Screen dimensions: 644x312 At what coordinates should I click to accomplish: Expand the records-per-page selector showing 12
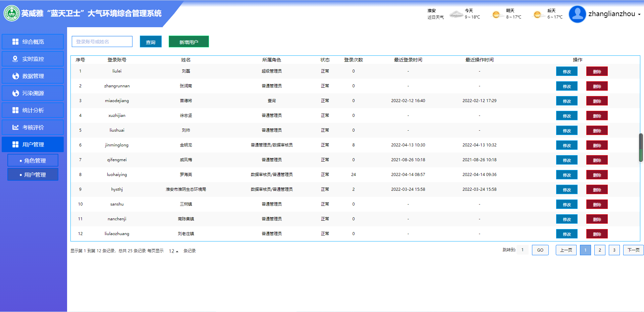pos(173,251)
